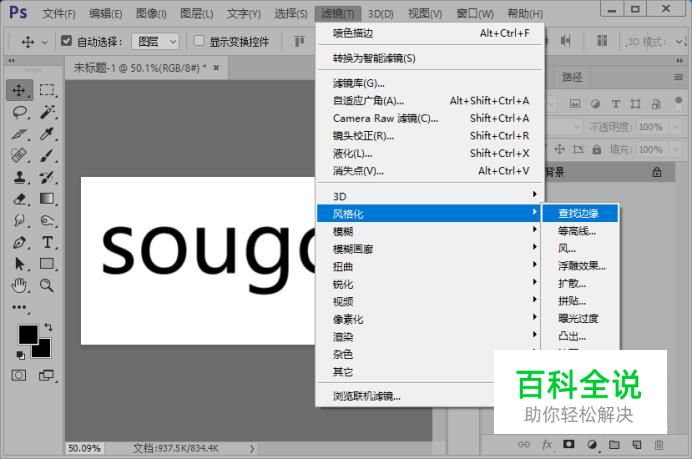Screen dimensions: 692x459
Task: Toggle the layer filter on/off switch
Action: 678,103
